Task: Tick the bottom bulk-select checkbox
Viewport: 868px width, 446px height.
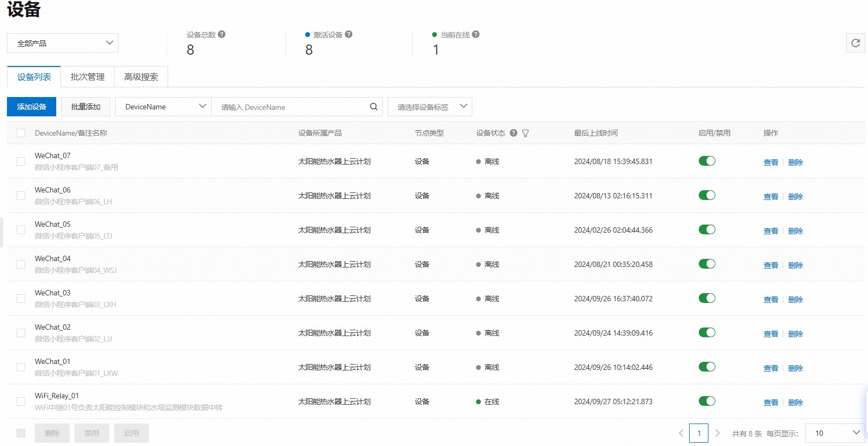Action: pos(21,433)
